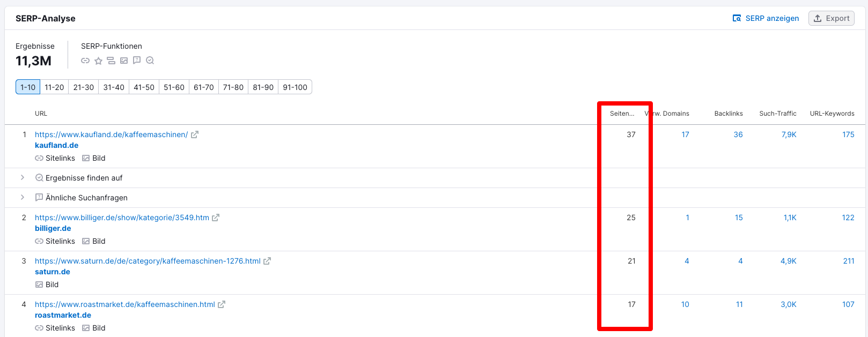Open the kaufland.de domain link
868x337 pixels.
tap(56, 145)
